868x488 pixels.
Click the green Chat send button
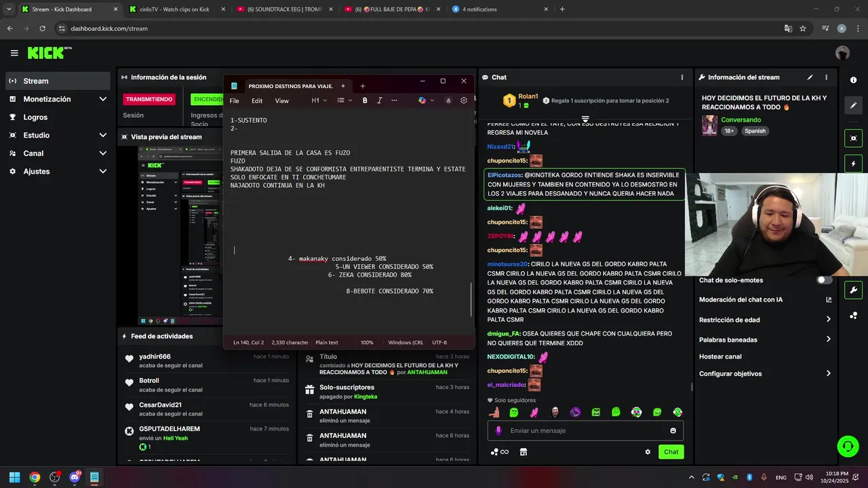tap(671, 452)
